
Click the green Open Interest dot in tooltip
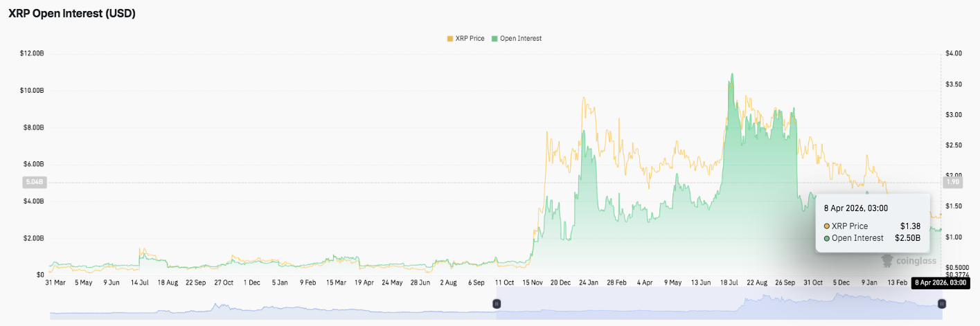[827, 238]
